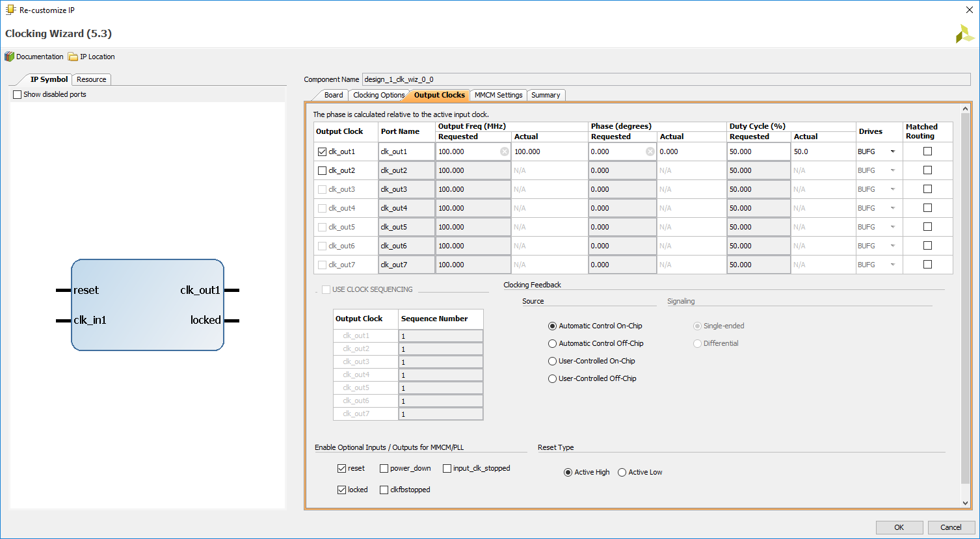Click the IP Location link
This screenshot has width=980, height=539.
[98, 57]
